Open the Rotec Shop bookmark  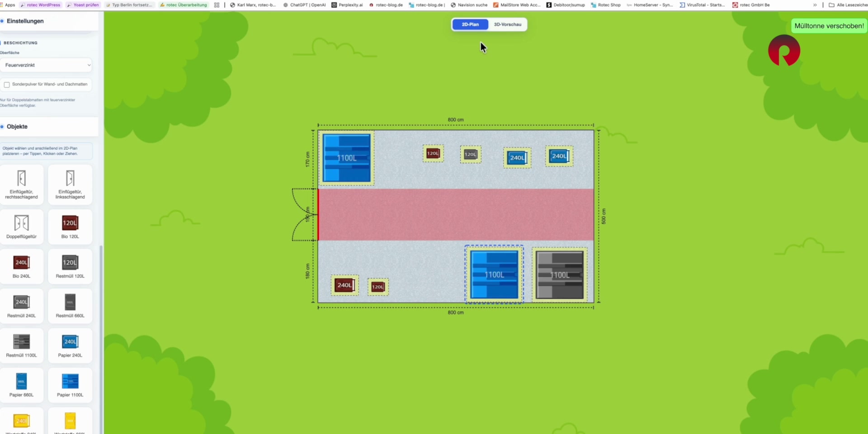[605, 5]
